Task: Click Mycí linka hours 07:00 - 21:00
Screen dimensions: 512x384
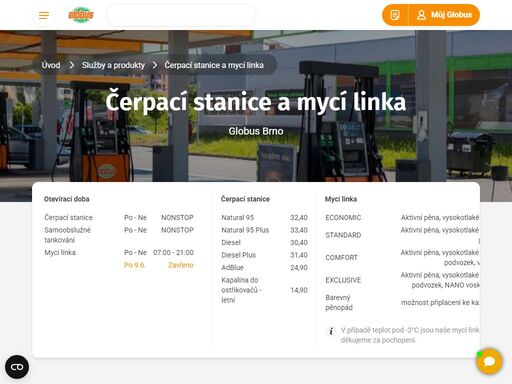Action: tap(173, 253)
